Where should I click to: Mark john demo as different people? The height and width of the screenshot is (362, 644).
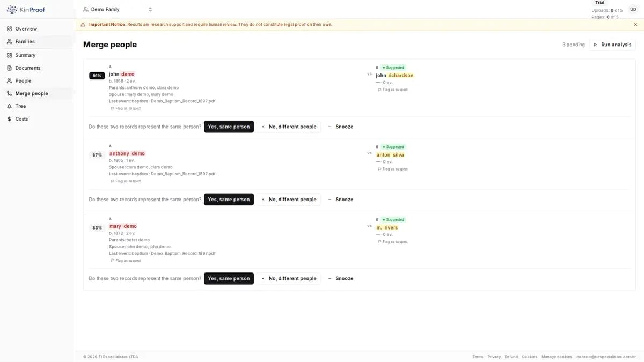point(289,127)
